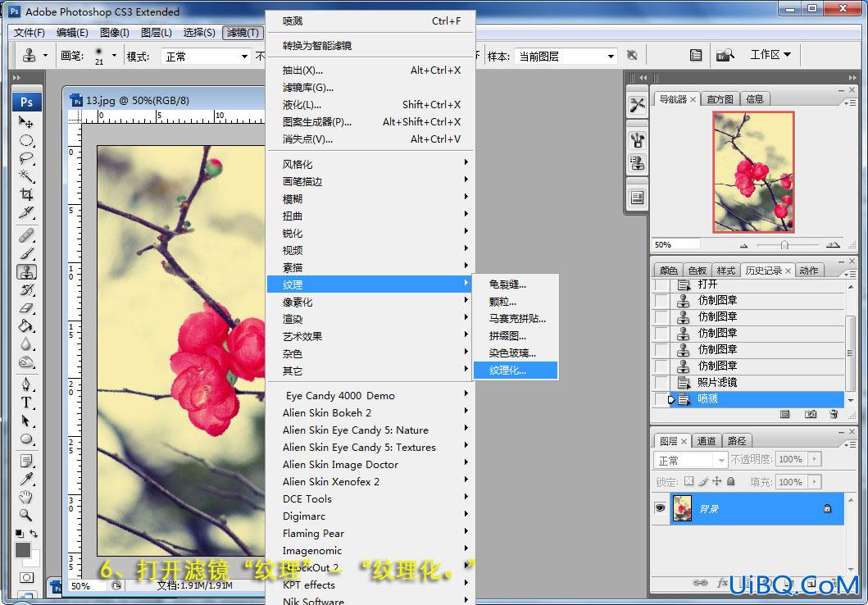Switch to the 通道 tab

click(x=707, y=440)
